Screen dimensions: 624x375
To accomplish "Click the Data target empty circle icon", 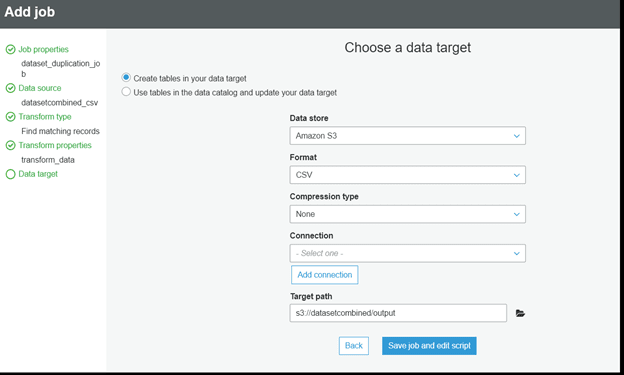I will click(10, 174).
